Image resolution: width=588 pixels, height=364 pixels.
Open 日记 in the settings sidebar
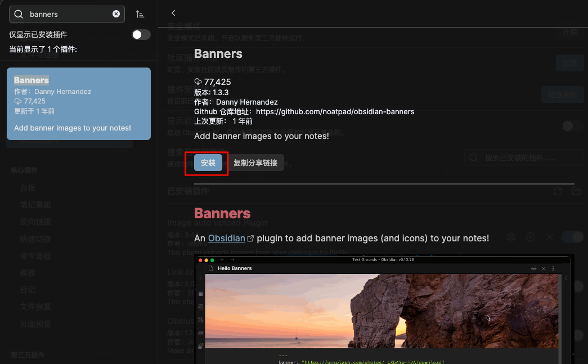28,290
